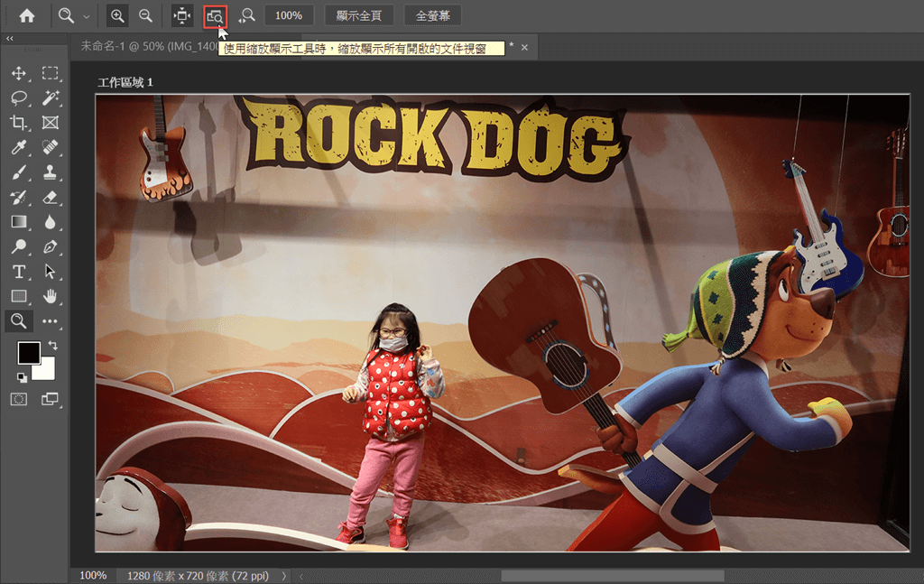
Task: Select the History Brush tool
Action: click(19, 197)
